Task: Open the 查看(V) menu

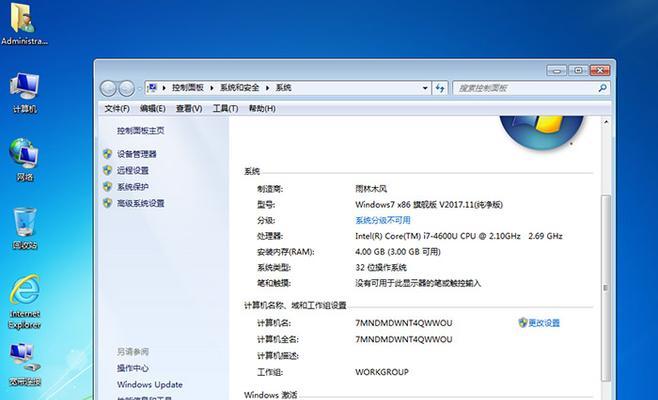Action: (x=189, y=108)
